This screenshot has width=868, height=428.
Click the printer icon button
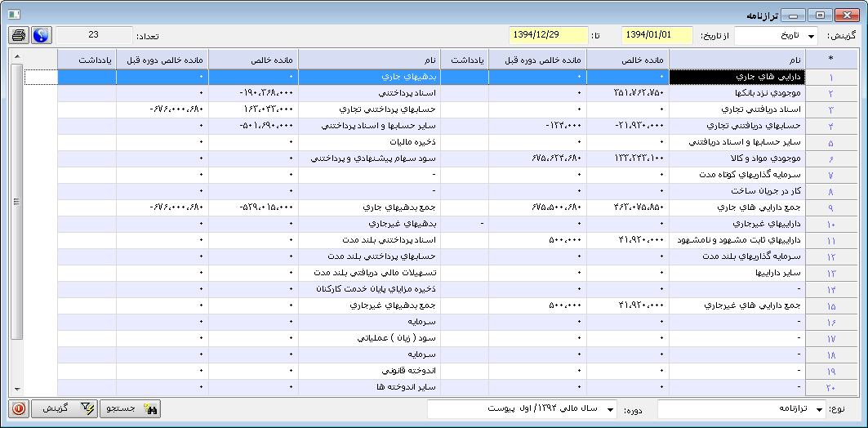click(x=19, y=35)
